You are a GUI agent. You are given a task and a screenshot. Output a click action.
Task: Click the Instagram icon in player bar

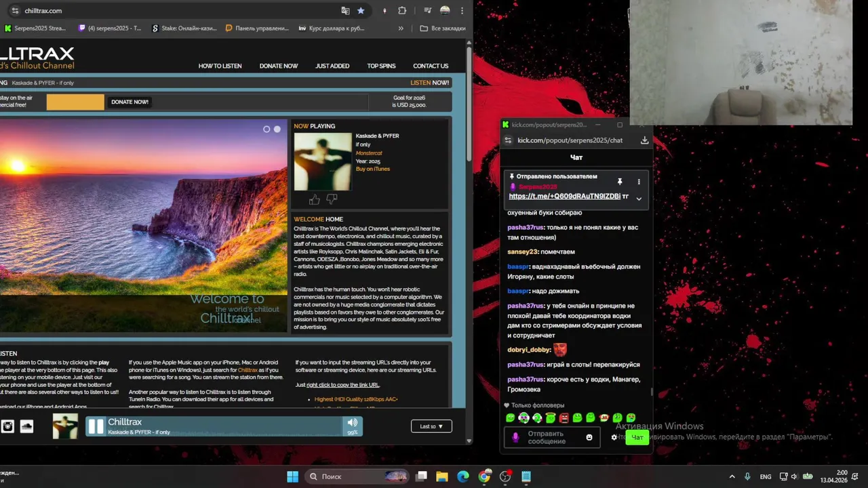[7, 426]
